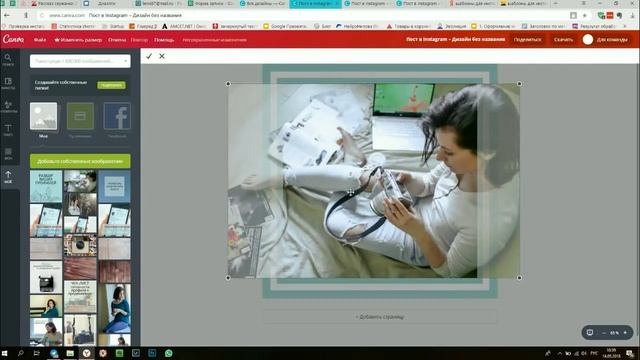
Task: Select the dark red wood texture thumbnail
Action: 114,271
